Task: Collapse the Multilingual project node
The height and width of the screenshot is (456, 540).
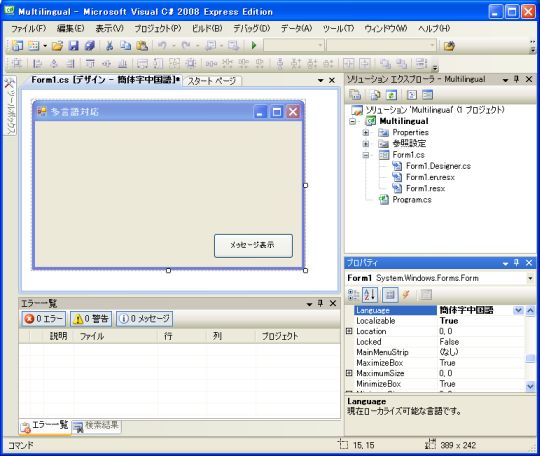Action: pyautogui.click(x=352, y=121)
